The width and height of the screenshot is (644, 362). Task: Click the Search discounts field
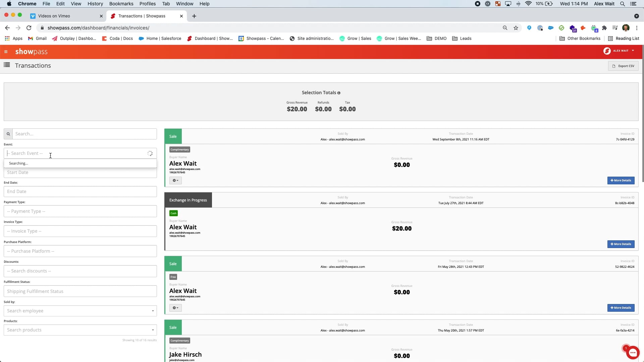tap(80, 271)
